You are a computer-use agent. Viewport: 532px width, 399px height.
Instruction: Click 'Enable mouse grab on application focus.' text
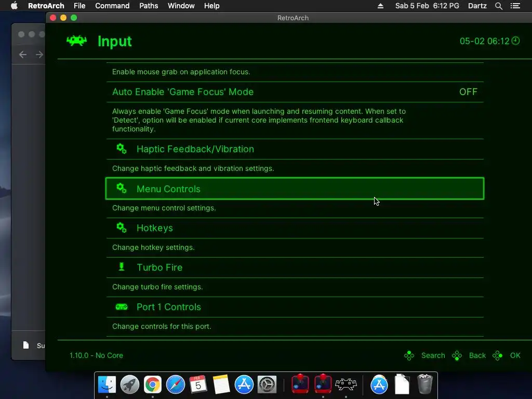pyautogui.click(x=181, y=72)
